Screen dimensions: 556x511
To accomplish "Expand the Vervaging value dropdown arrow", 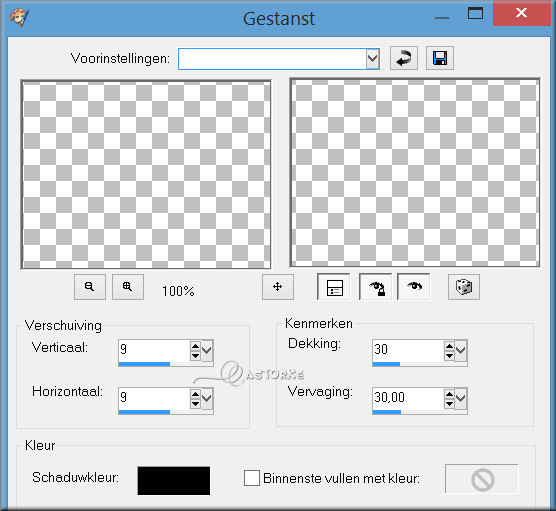I will (461, 399).
